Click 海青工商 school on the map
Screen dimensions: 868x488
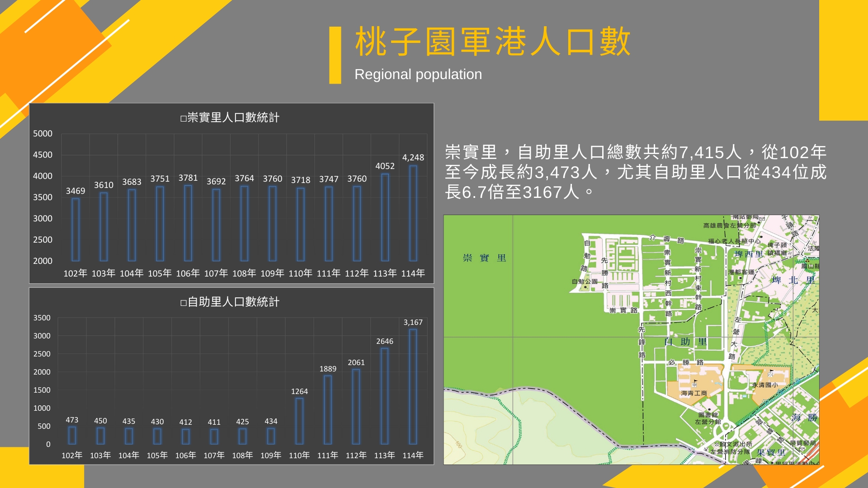[x=694, y=393]
